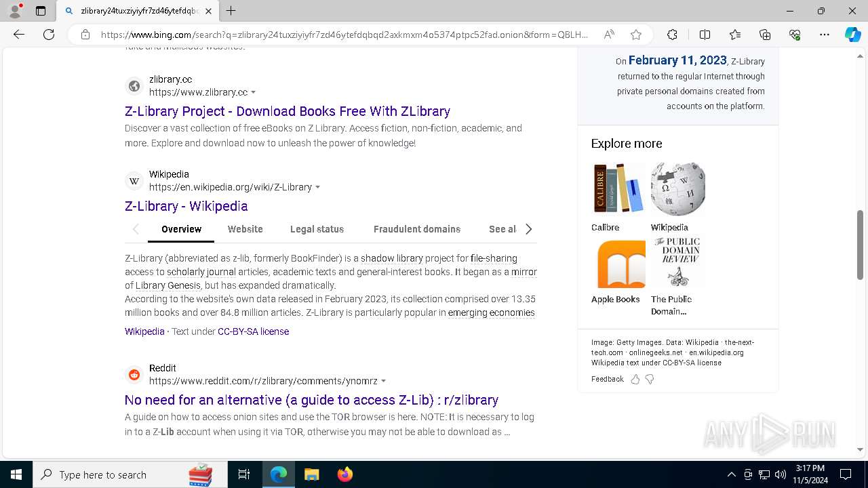The height and width of the screenshot is (488, 868).
Task: Open the Calibre thumbnail in Explore more
Action: [x=618, y=188]
